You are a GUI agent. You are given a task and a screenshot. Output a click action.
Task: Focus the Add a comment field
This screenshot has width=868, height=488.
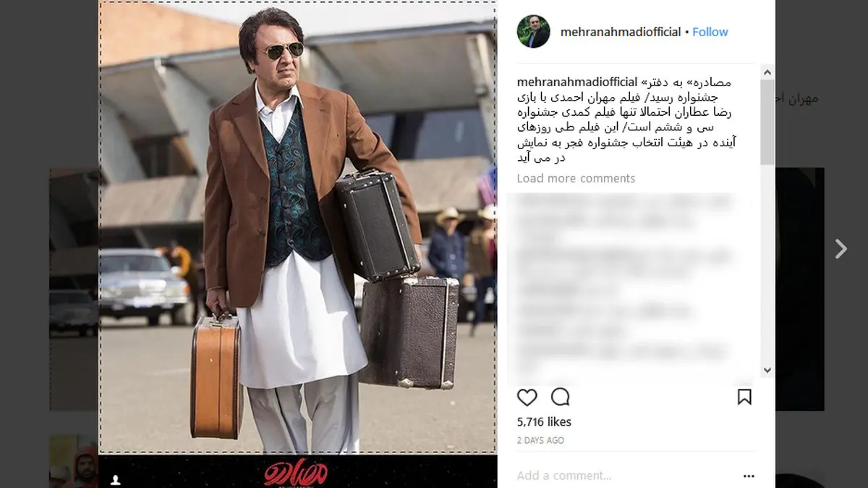coord(622,476)
